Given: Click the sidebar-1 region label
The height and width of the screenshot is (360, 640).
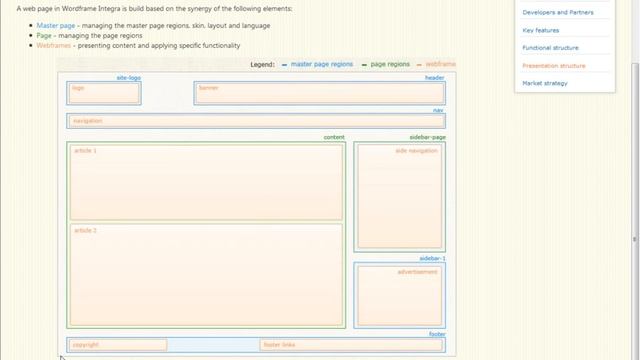Looking at the screenshot, I should coord(432,258).
